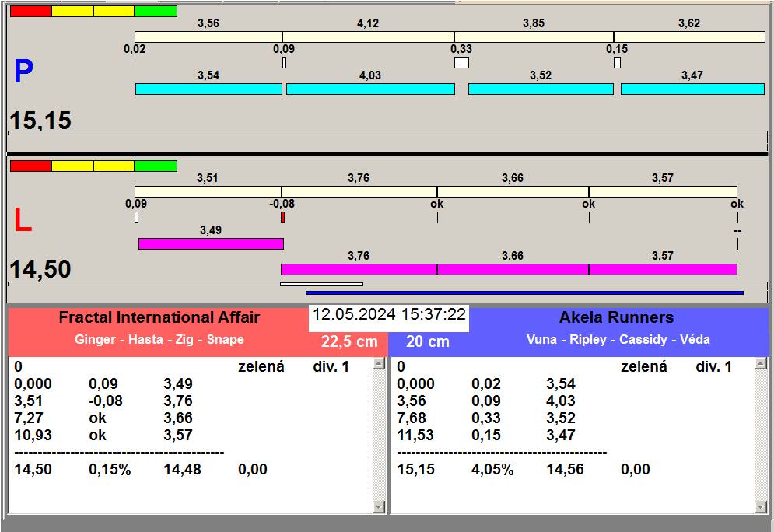The width and height of the screenshot is (774, 532).
Task: Click the green light in lane P
Action: point(156,12)
